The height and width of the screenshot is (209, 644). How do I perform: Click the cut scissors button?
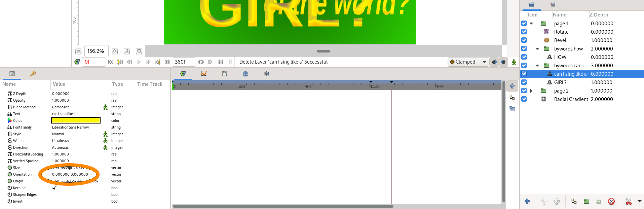(629, 201)
